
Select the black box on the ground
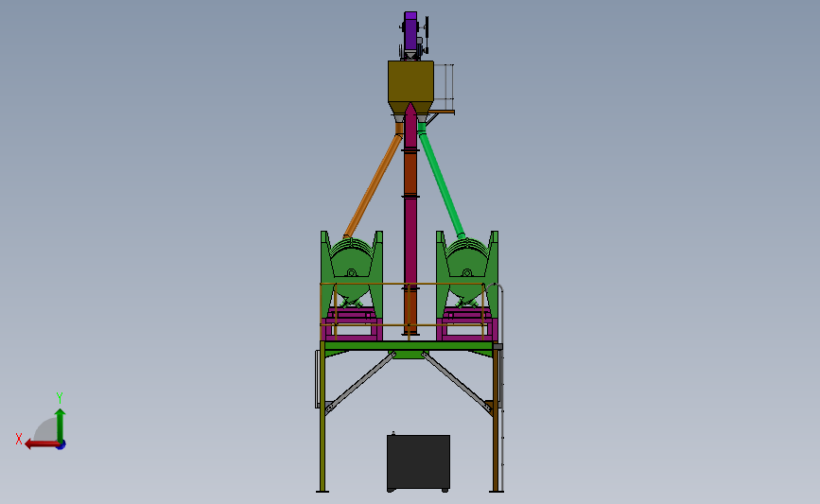418,462
